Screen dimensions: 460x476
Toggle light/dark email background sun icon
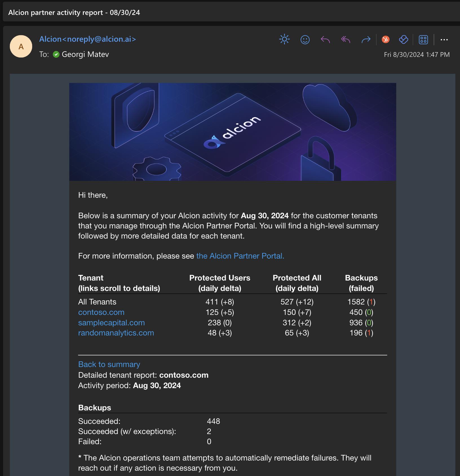tap(284, 39)
